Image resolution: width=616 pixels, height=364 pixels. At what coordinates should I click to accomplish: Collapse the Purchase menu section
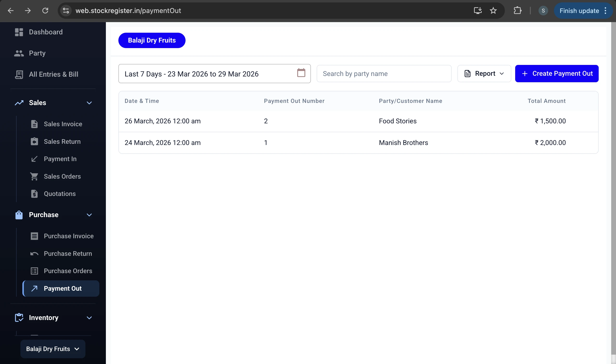[x=89, y=215]
